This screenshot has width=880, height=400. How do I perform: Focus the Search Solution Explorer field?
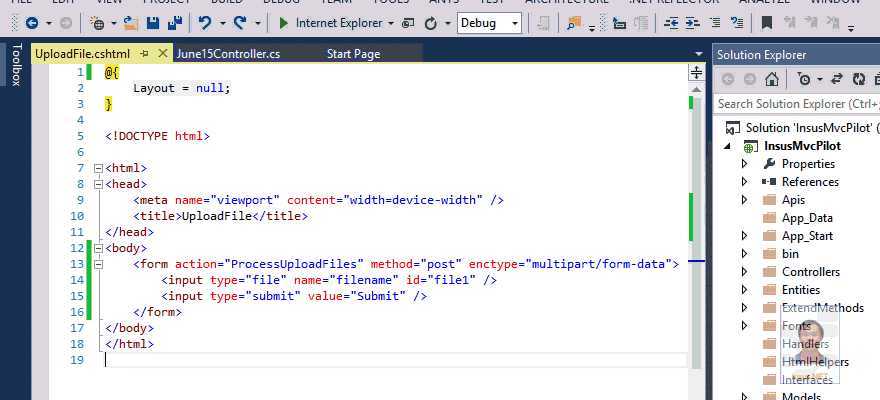click(798, 104)
